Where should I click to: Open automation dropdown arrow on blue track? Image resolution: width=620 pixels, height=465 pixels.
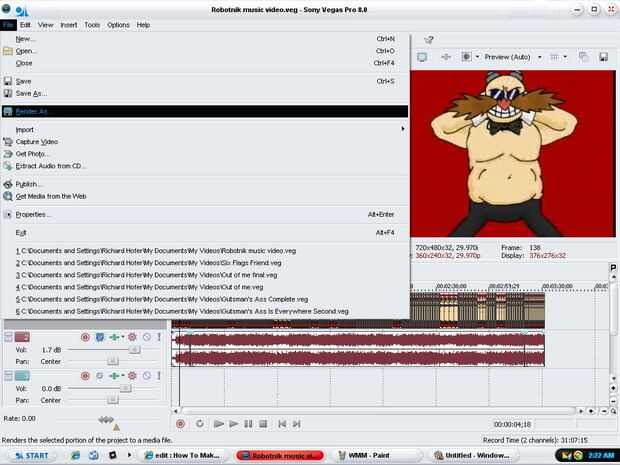(123, 376)
